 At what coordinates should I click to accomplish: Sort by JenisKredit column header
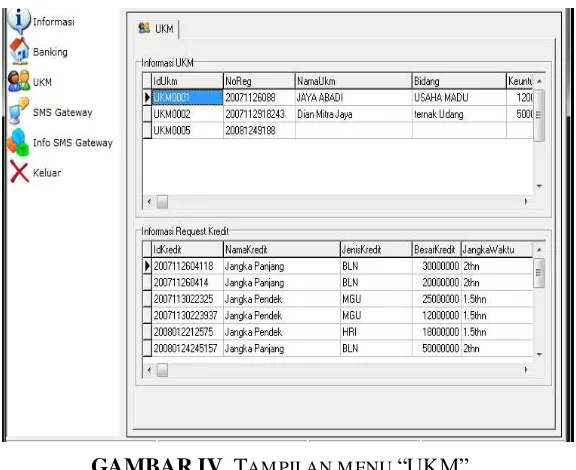376,250
